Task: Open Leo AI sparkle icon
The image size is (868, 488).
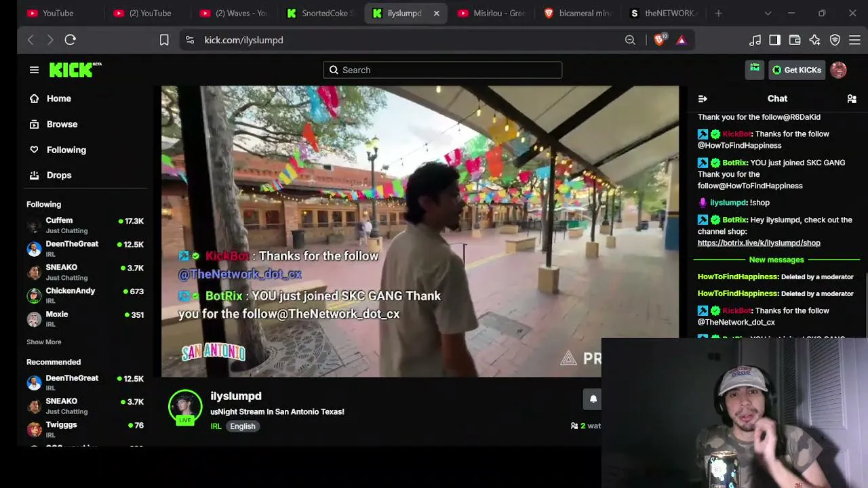Action: click(x=814, y=40)
